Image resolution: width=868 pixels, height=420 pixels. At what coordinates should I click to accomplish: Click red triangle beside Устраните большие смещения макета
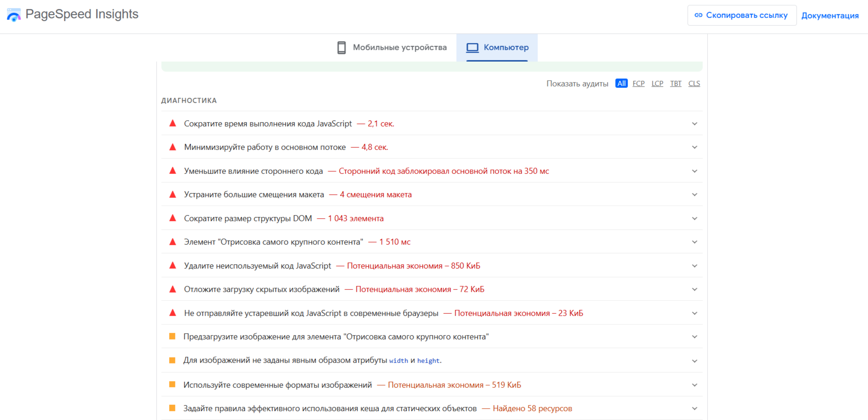(x=173, y=194)
